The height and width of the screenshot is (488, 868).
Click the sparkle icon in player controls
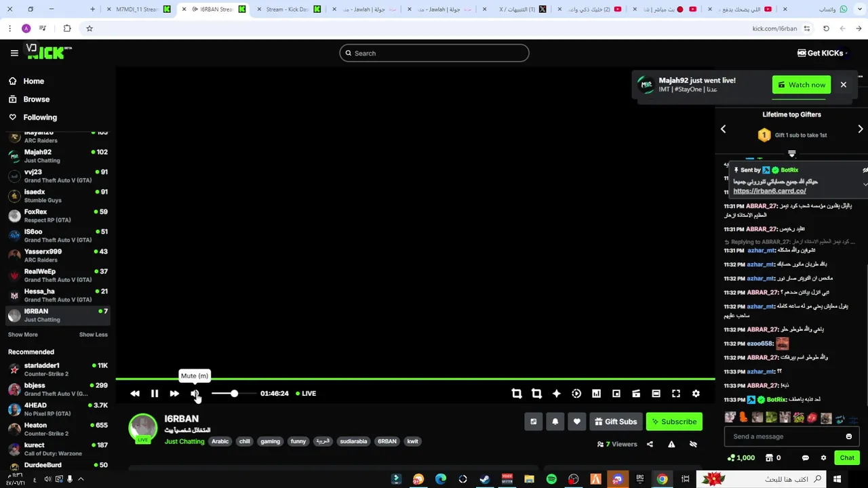coord(556,394)
